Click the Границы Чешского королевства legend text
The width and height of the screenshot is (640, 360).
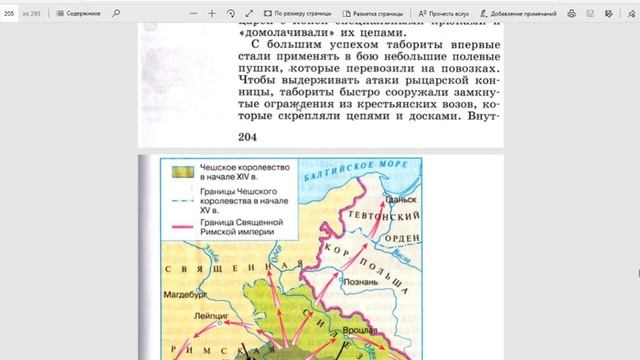[x=244, y=201]
